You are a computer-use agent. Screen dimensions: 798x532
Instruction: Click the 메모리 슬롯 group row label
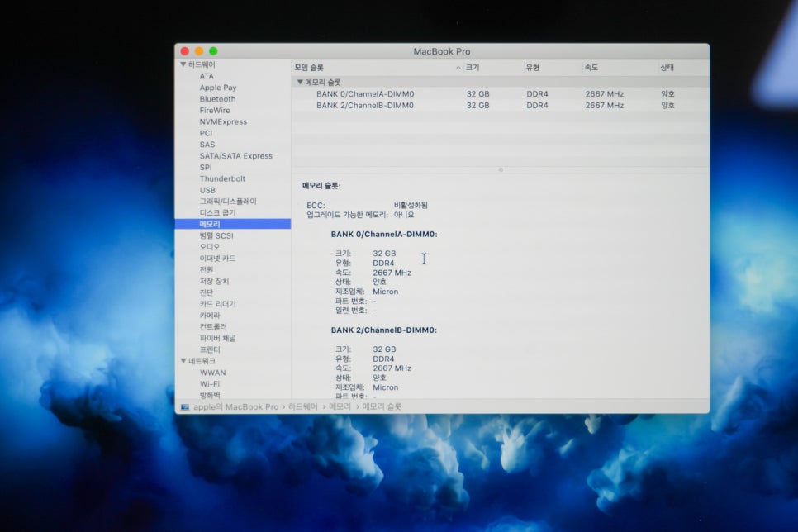click(323, 83)
